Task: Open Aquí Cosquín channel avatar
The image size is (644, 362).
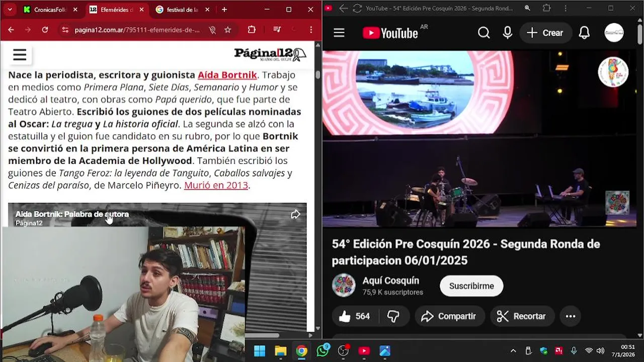Action: coord(344,286)
